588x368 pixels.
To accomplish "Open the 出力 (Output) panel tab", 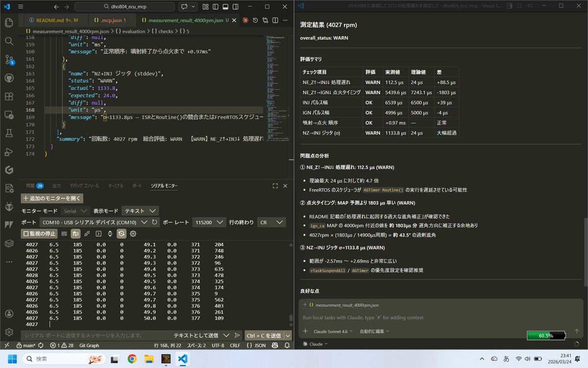I will pos(56,186).
